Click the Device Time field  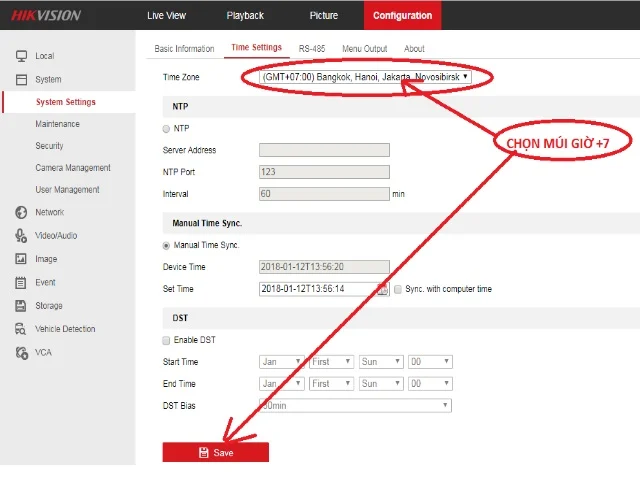click(x=324, y=267)
